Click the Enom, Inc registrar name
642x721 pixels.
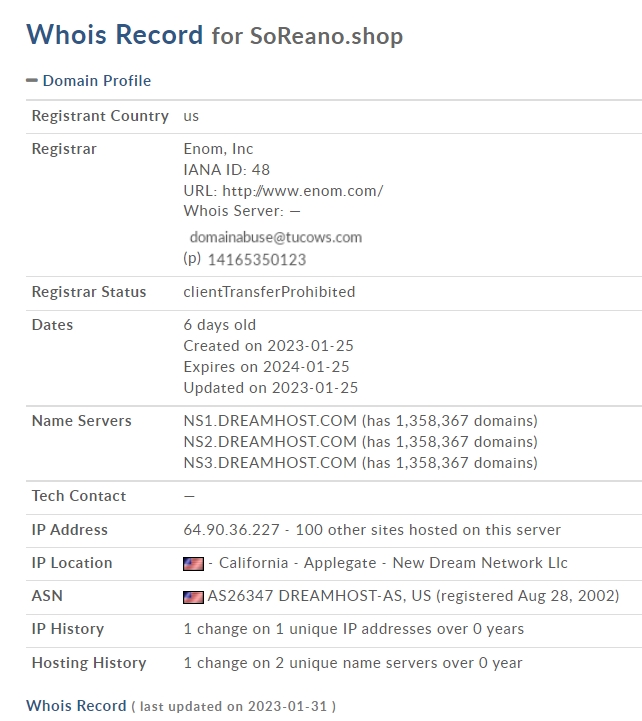(218, 149)
